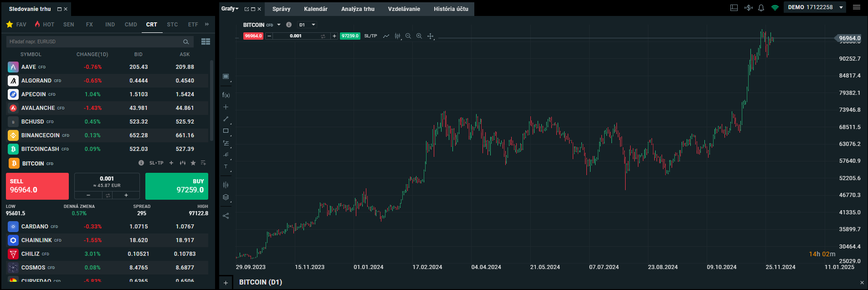Open the D1 timeframe dropdown
This screenshot has width=868, height=290.
tap(307, 25)
